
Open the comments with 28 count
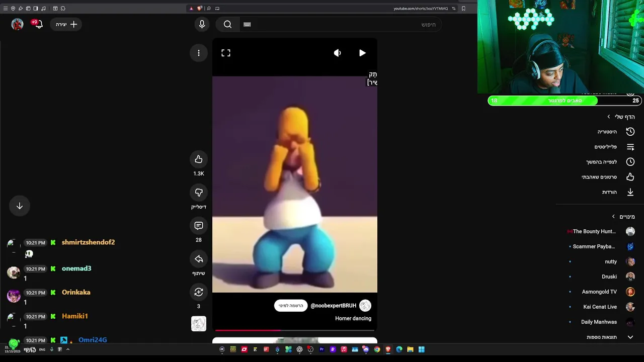pyautogui.click(x=199, y=226)
